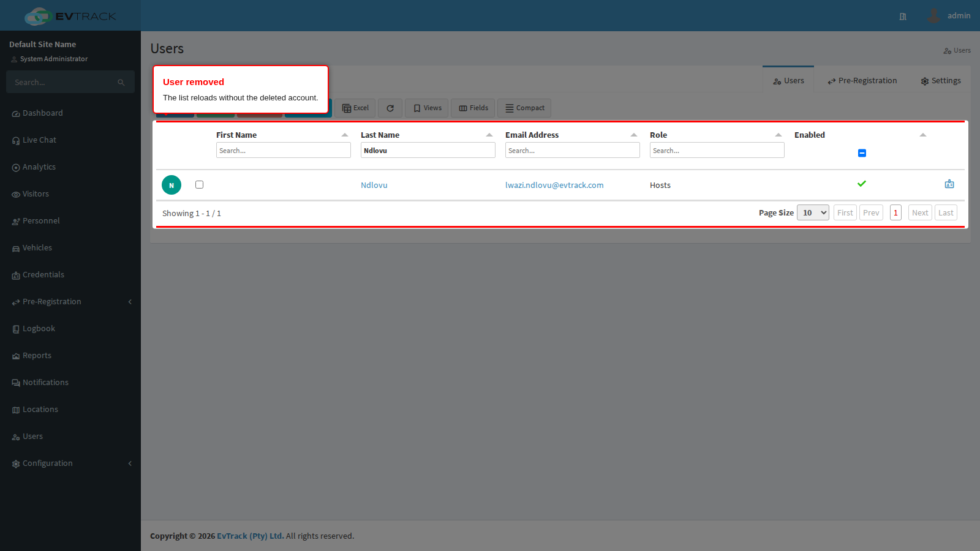Viewport: 980px width, 551px height.
Task: Click the refresh list button
Action: (390, 108)
